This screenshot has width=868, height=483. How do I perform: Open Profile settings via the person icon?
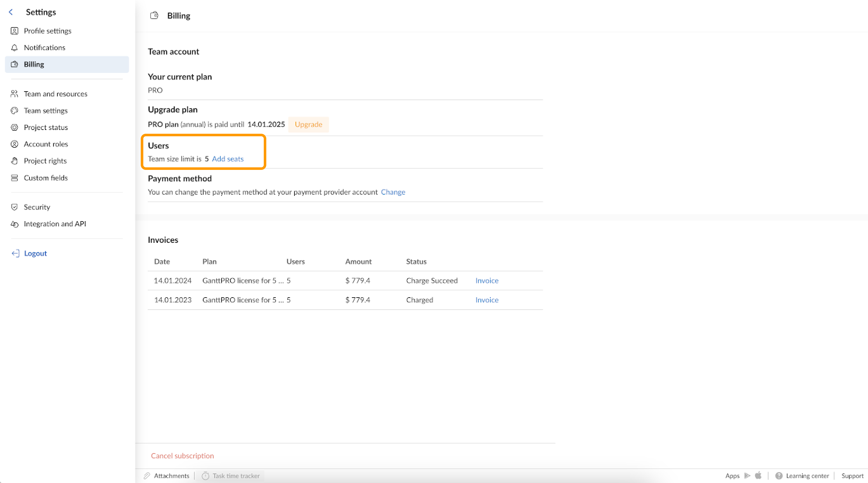coord(15,31)
